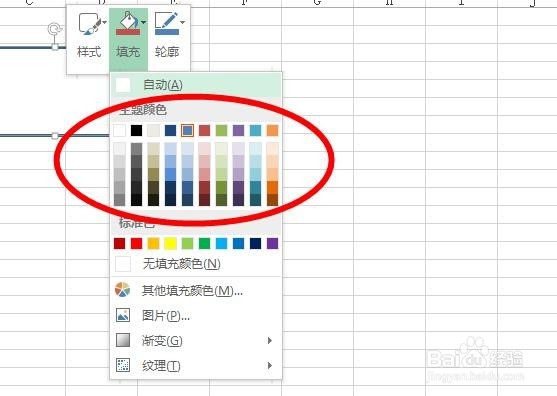This screenshot has height=396, width=557.
Task: Pick olive green theme color swatch
Action: click(221, 130)
